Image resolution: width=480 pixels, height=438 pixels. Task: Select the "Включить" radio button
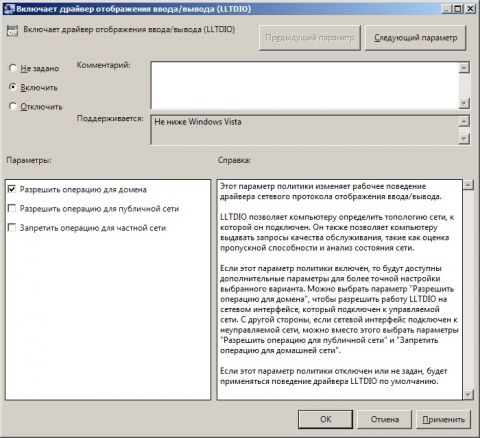[x=13, y=87]
